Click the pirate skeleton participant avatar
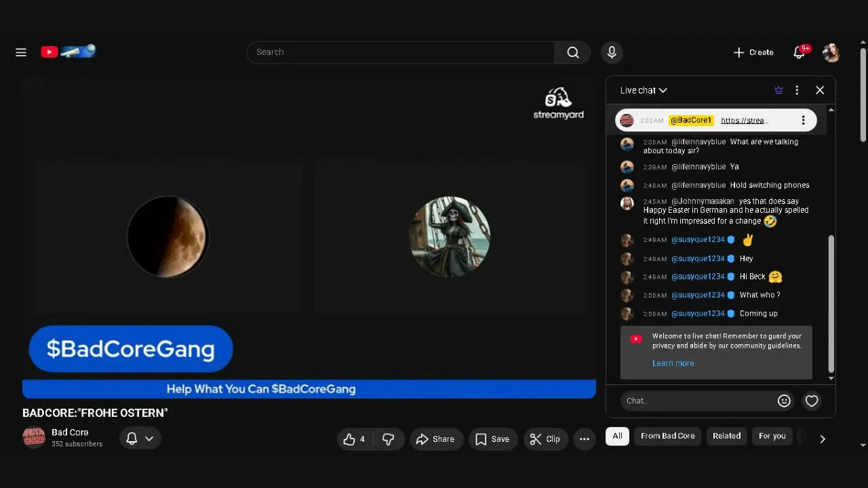 coord(450,237)
